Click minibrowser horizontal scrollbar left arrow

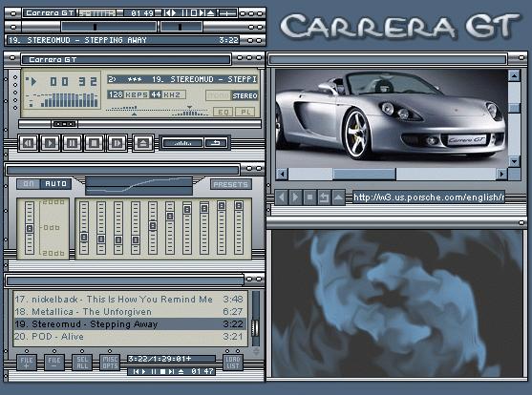click(x=282, y=175)
